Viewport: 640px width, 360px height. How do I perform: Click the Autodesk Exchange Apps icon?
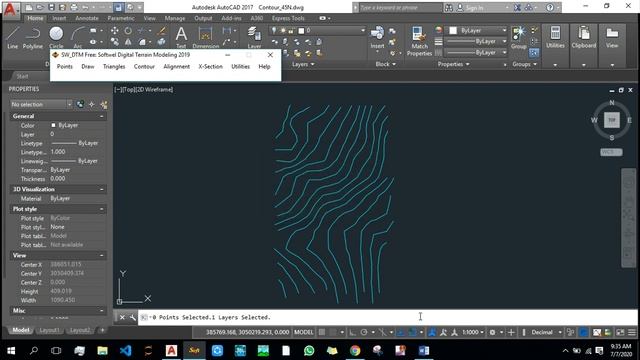[517, 7]
